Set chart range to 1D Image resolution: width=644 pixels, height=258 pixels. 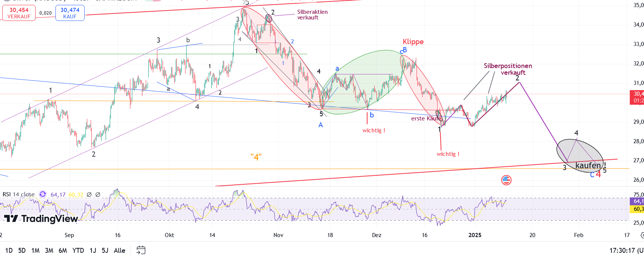tap(9, 251)
